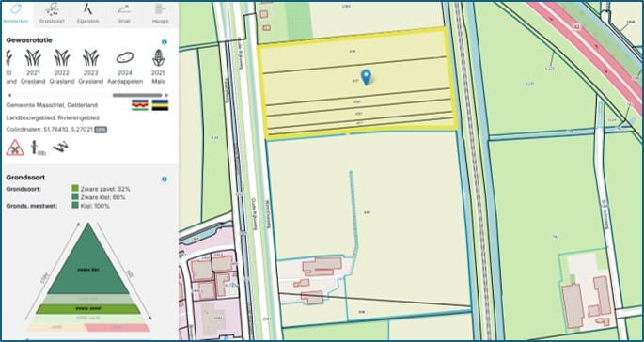
Task: Click the crop rotation horizontal scrollbar thumb
Action: point(137,95)
